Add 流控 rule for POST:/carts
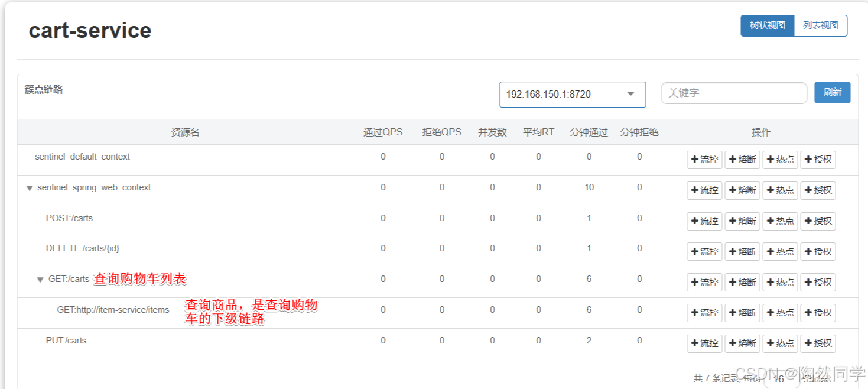This screenshot has height=389, width=868. (704, 221)
